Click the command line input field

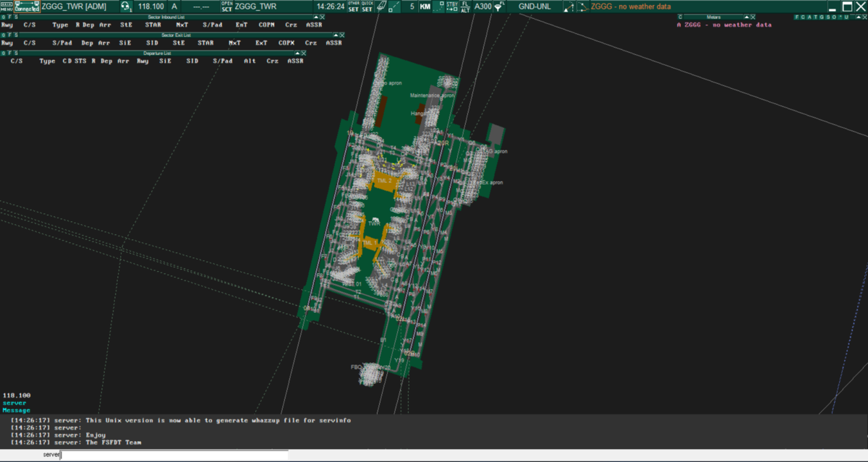coord(174,455)
